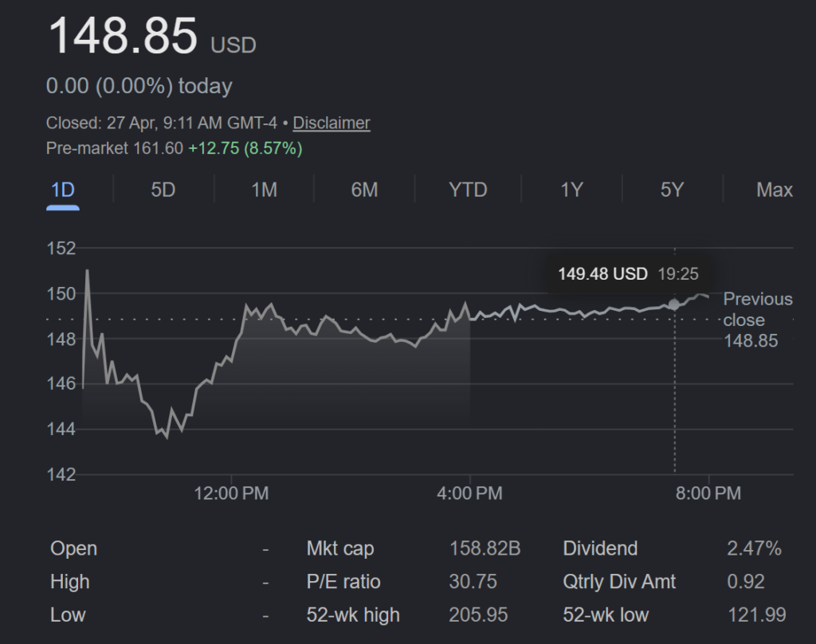Viewport: 816px width, 644px height.
Task: Switch to the 5D chart tab
Action: pos(163,190)
